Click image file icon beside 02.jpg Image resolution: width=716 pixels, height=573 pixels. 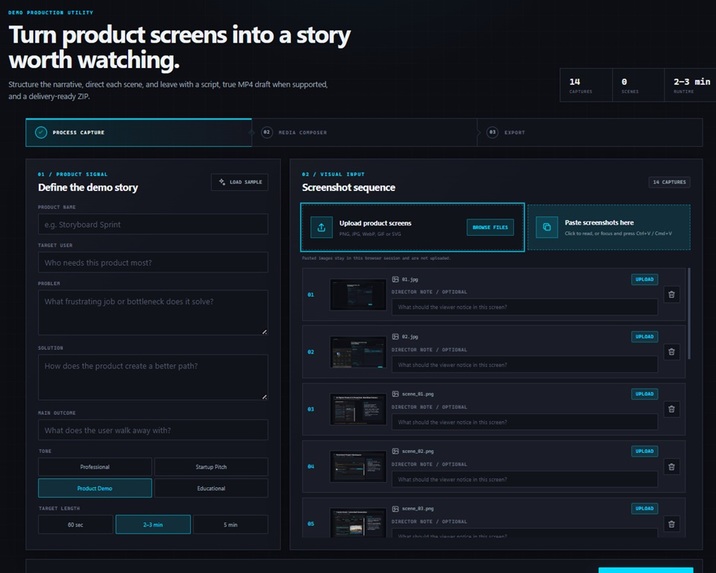[395, 336]
